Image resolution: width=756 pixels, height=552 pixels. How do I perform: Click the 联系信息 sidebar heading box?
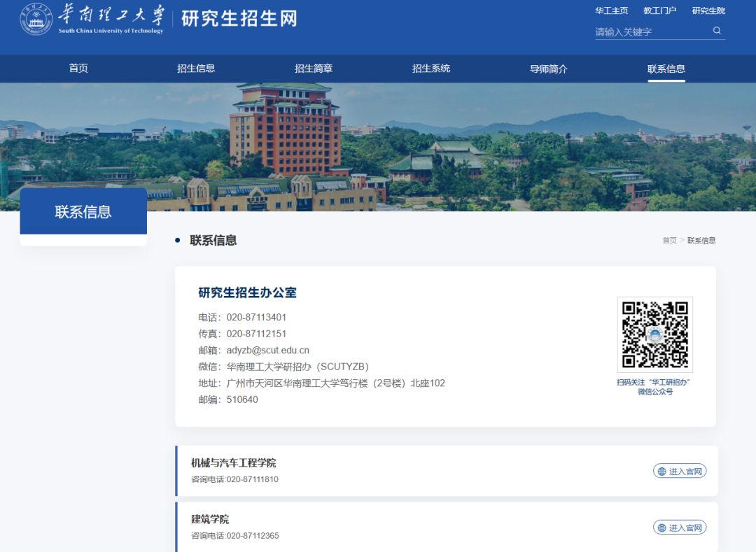[83, 211]
